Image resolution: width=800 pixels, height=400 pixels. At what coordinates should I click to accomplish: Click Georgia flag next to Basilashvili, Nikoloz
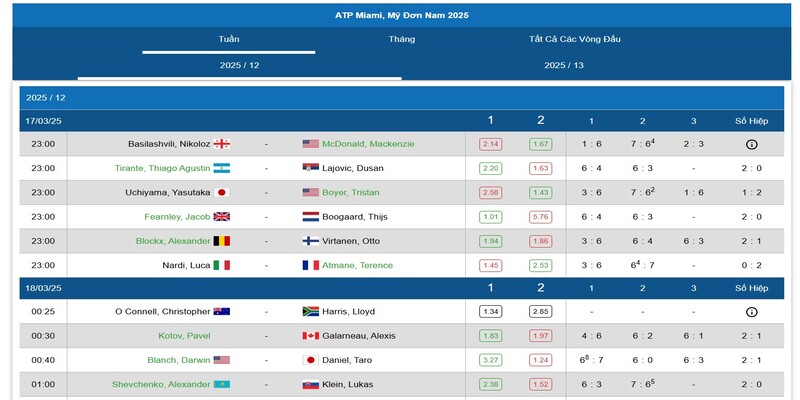(x=221, y=144)
